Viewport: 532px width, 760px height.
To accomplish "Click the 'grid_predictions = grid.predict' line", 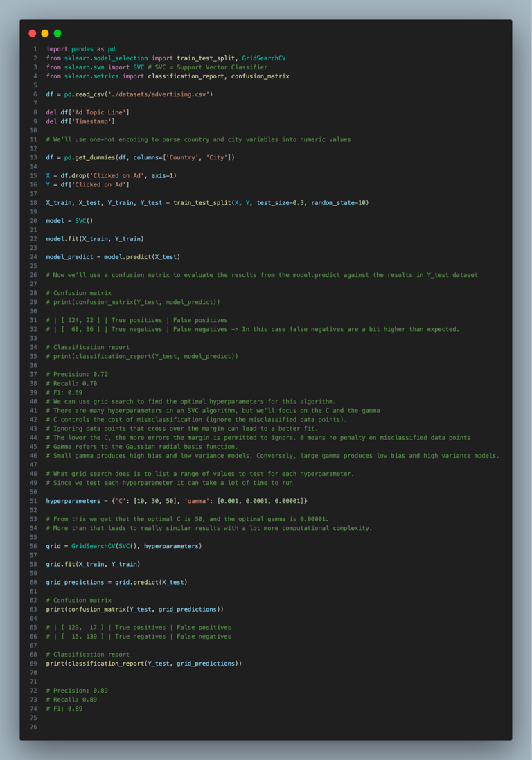I will pyautogui.click(x=116, y=582).
